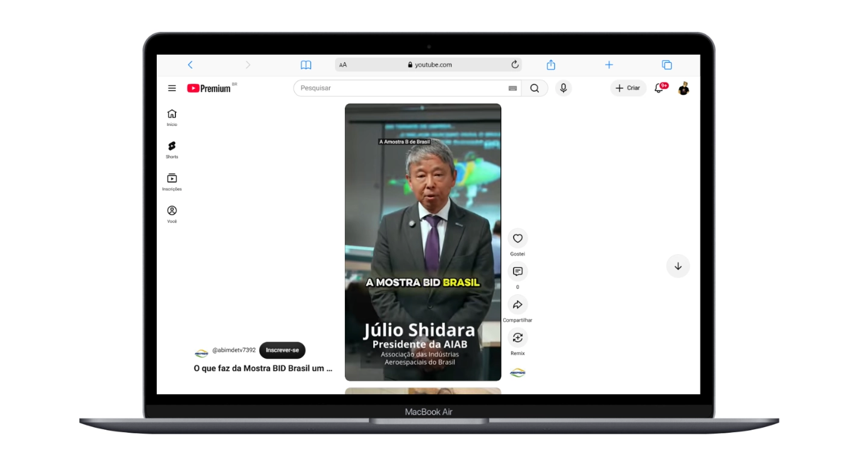
Task: Remix this Short
Action: click(x=518, y=338)
